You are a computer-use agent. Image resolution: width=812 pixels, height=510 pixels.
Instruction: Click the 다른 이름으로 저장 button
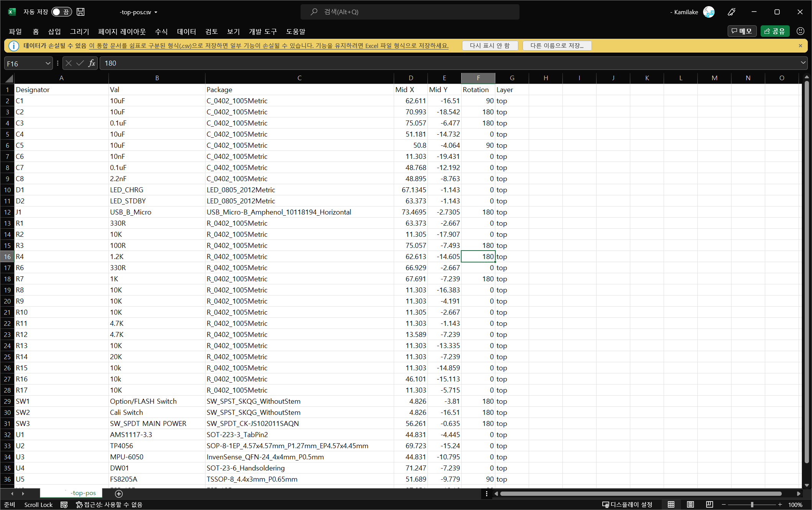click(557, 46)
